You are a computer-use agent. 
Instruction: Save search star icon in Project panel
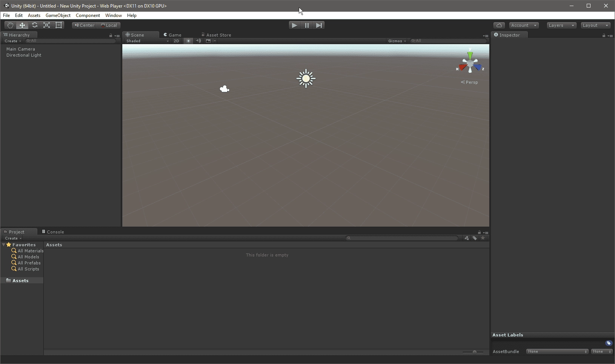pyautogui.click(x=483, y=238)
